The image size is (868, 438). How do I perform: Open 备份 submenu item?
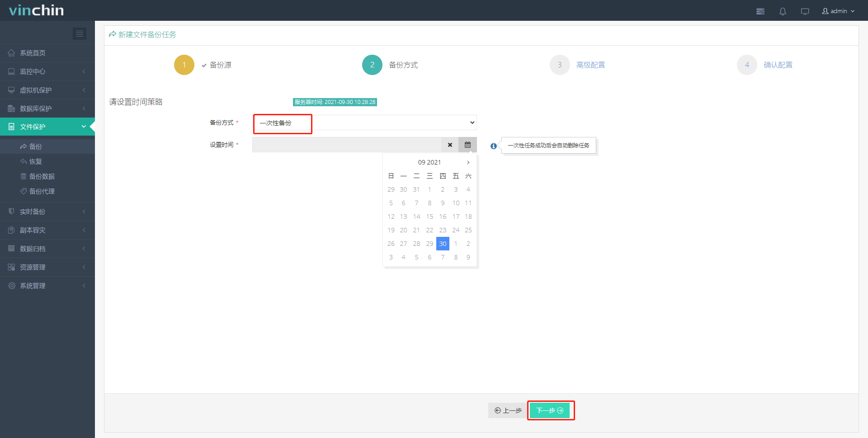pyautogui.click(x=47, y=146)
